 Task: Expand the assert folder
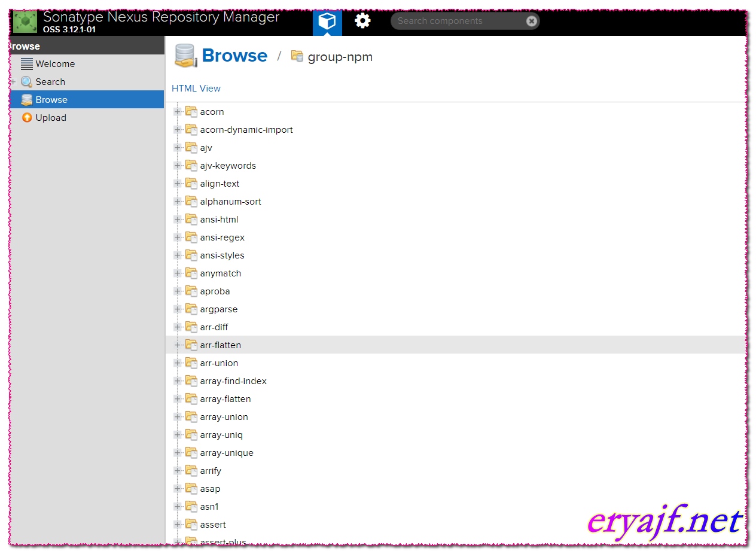pyautogui.click(x=178, y=525)
